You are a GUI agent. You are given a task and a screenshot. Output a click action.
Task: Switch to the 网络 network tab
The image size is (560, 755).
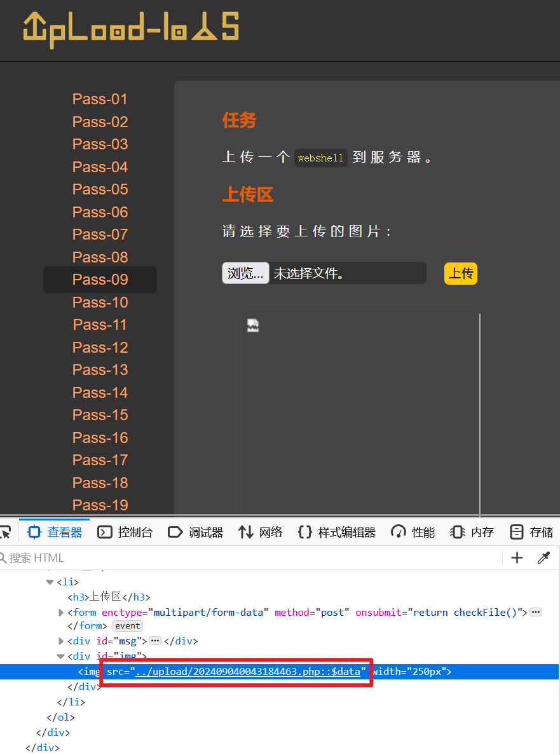pos(261,532)
